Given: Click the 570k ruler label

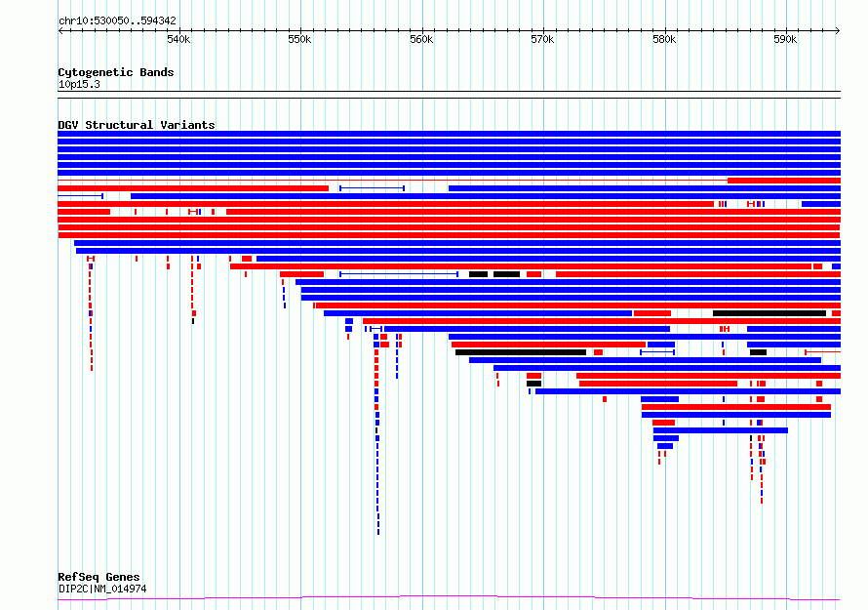Looking at the screenshot, I should tap(542, 39).
